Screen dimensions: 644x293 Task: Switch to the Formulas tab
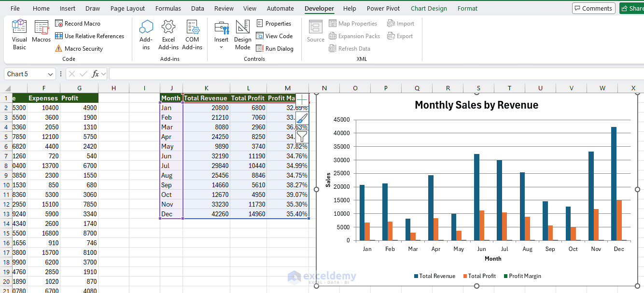pyautogui.click(x=168, y=8)
